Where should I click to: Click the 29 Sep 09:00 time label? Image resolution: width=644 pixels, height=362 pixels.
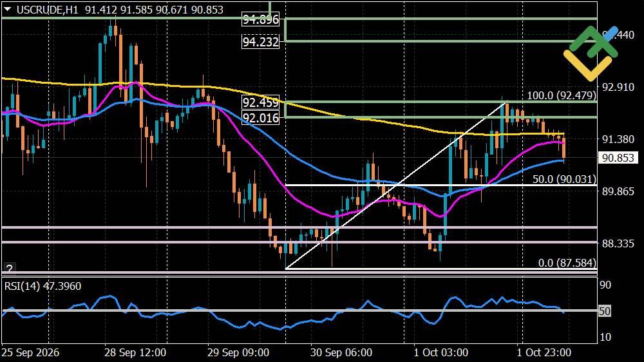coord(238,352)
